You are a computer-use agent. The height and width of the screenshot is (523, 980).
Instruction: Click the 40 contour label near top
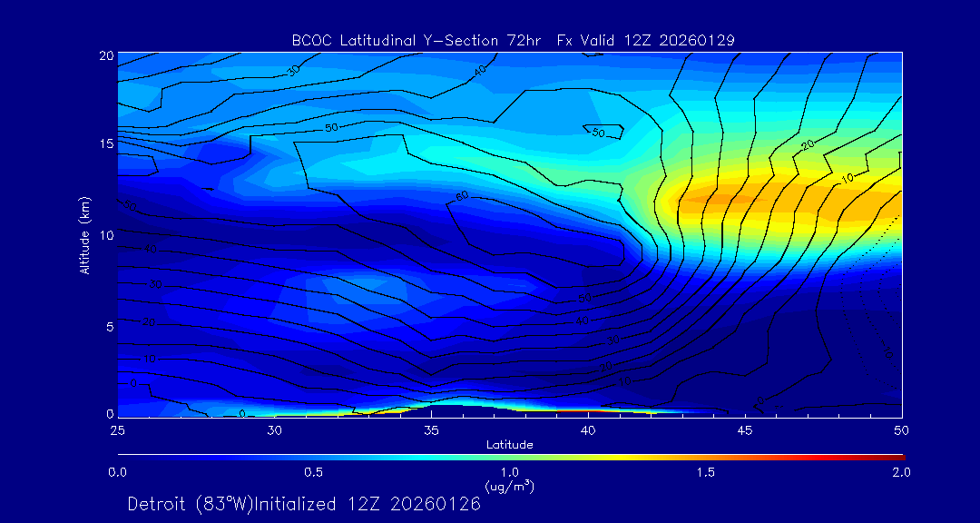pos(480,70)
